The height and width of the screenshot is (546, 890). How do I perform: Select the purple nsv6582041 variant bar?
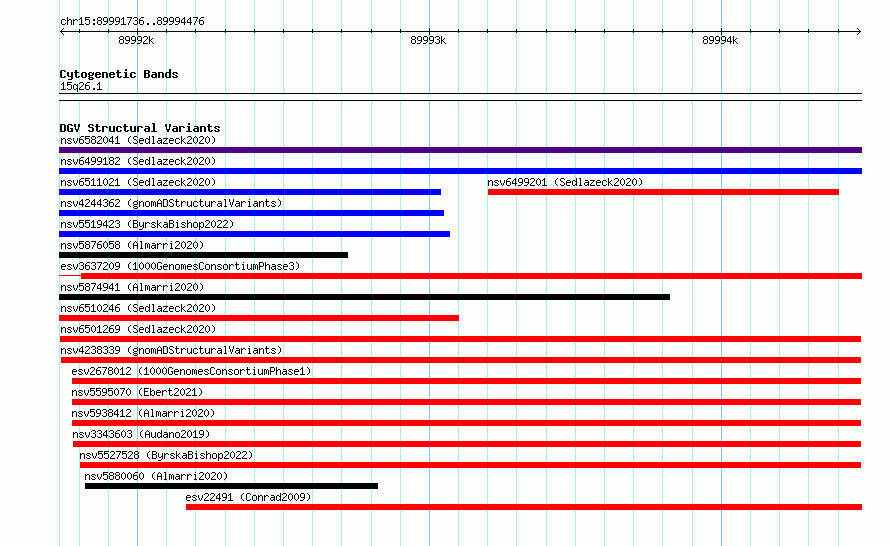[460, 150]
